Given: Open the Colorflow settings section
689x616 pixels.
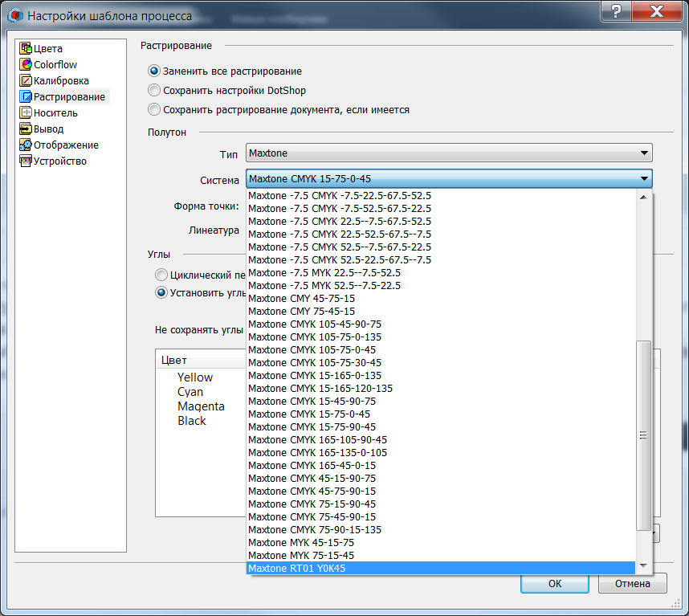Looking at the screenshot, I should [55, 64].
